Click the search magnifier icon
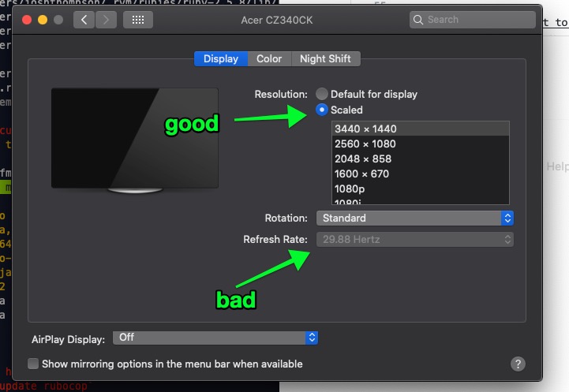The image size is (569, 392). click(419, 20)
